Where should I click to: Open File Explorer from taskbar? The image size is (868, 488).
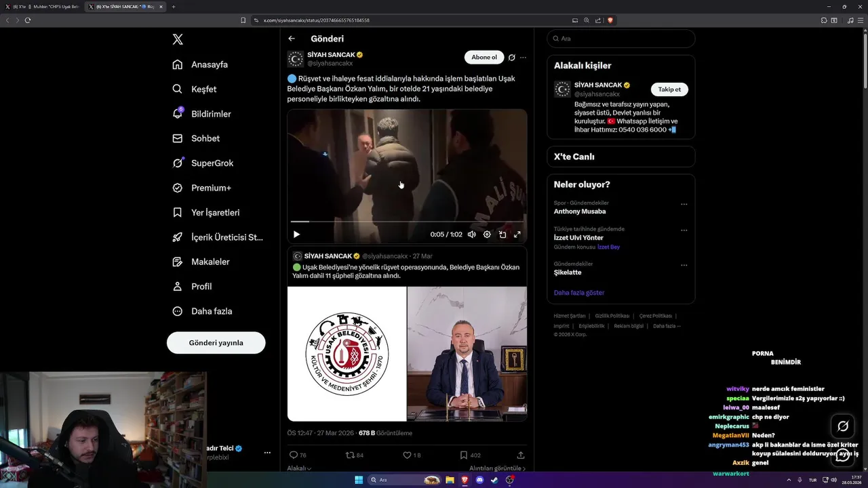pos(450,480)
